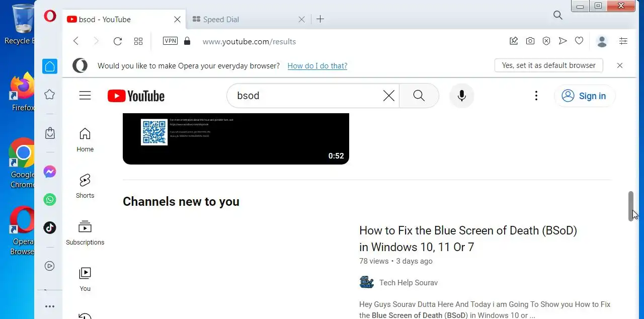Open the ad blocker shield icon
This screenshot has height=319, width=644.
tap(546, 41)
